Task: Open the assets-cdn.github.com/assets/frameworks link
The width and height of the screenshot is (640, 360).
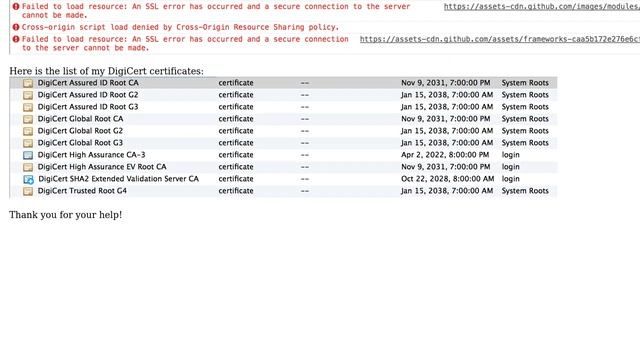Action: 500,39
